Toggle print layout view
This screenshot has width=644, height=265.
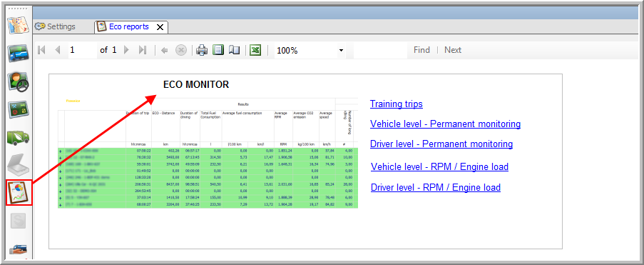point(218,50)
